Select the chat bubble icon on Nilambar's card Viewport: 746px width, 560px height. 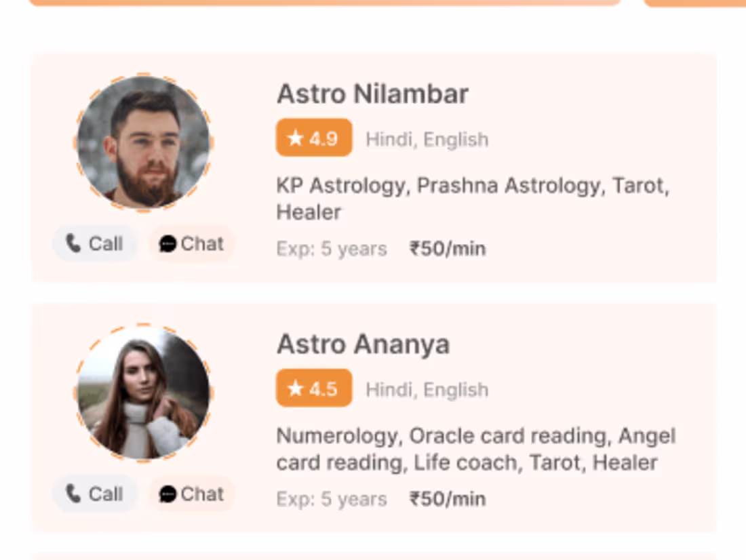[x=168, y=243]
